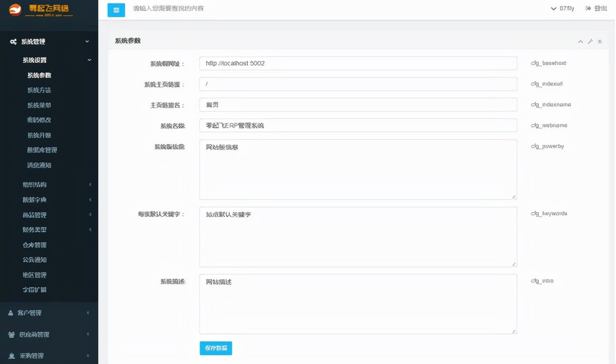Image resolution: width=616 pixels, height=364 pixels.
Task: Collapse the panel with the up-chevron icon
Action: (x=580, y=41)
